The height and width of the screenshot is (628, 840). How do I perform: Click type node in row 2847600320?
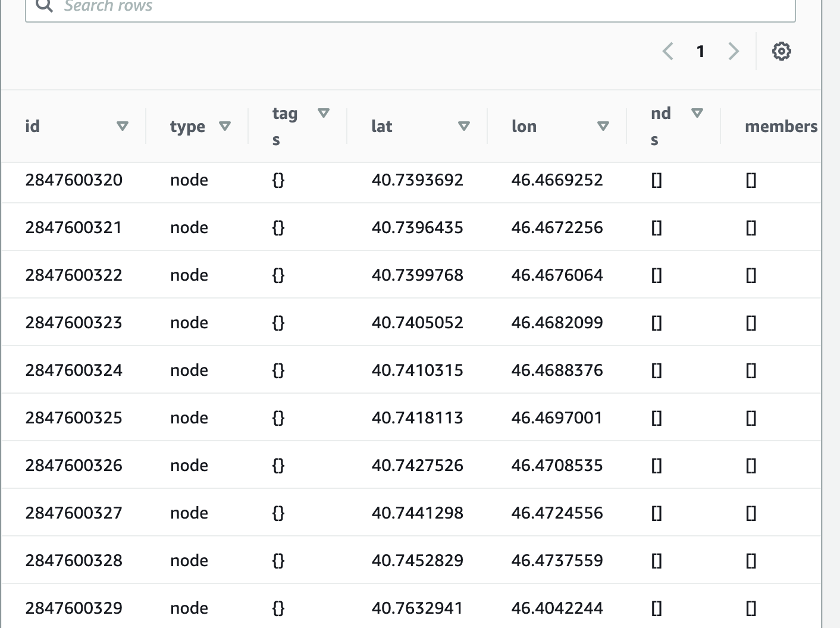click(189, 180)
